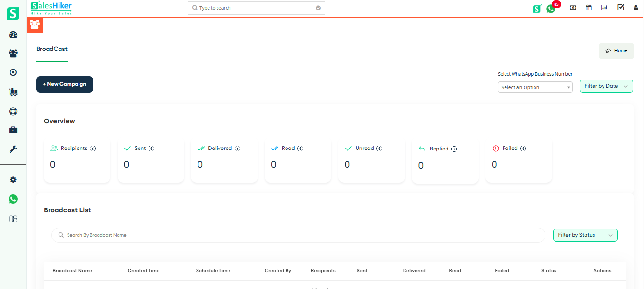Screen dimensions: 644x289
Task: Open the Select an Option dropdown
Action: coord(535,87)
